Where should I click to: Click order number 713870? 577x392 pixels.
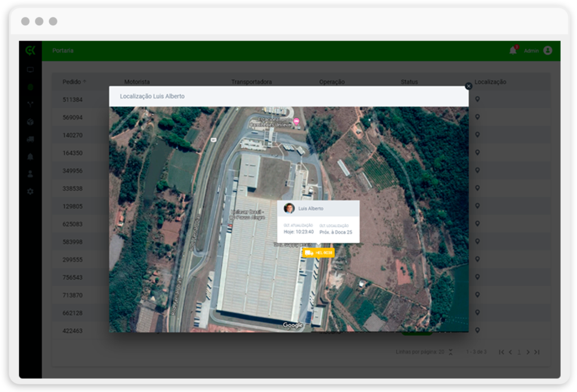coord(73,295)
